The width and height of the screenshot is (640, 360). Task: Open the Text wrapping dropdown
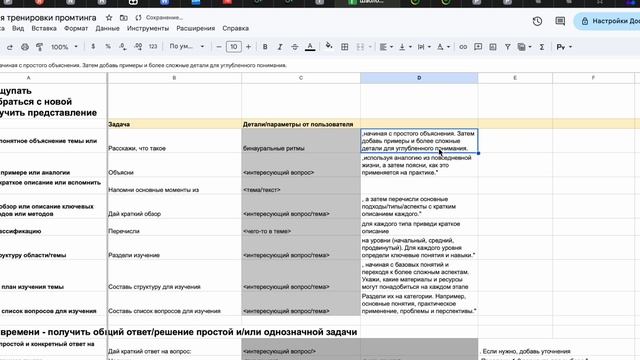coord(424,47)
